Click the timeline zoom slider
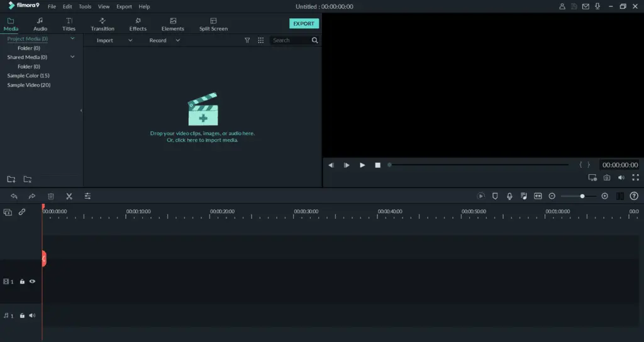 coord(579,196)
